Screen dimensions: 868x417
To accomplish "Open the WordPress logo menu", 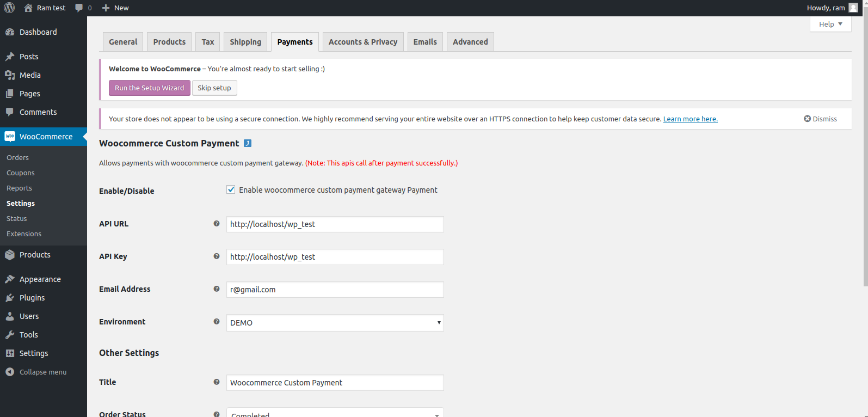I will (x=9, y=8).
